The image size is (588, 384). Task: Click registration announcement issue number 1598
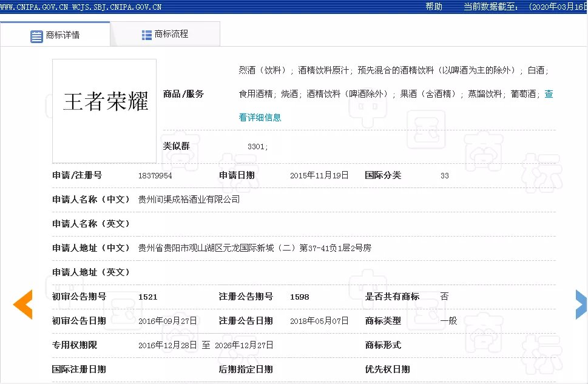[x=299, y=297]
